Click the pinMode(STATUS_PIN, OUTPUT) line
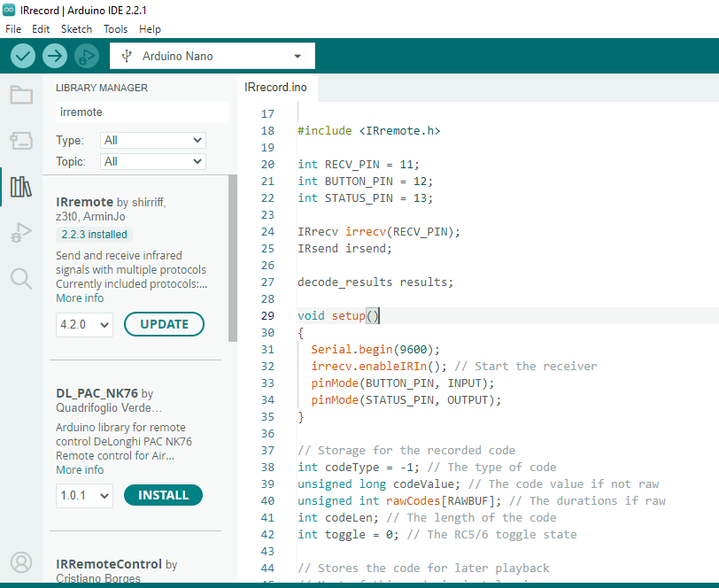Image resolution: width=719 pixels, height=588 pixels. (406, 400)
